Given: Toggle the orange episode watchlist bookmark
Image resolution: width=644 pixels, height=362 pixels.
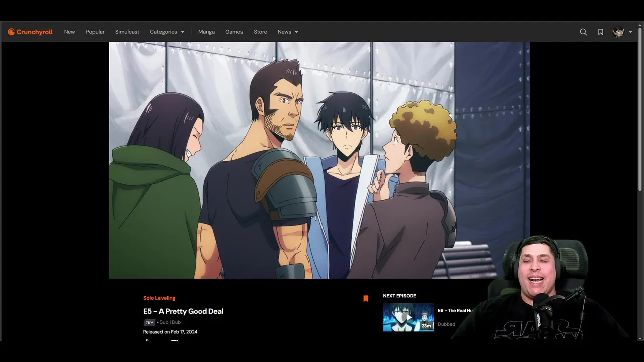Looking at the screenshot, I should point(366,299).
